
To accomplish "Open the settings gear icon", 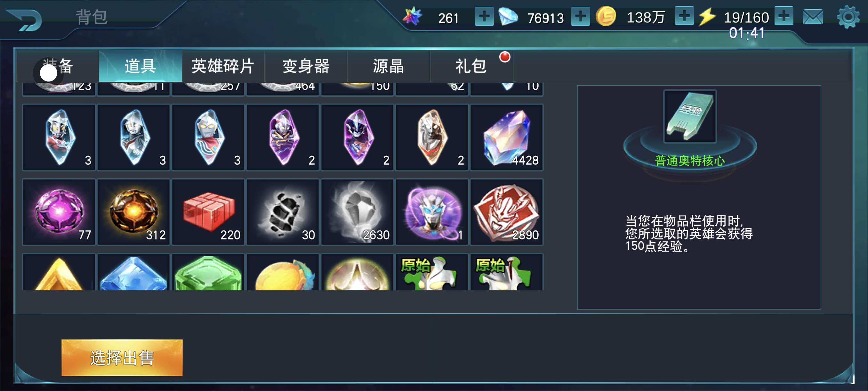I will pos(848,17).
